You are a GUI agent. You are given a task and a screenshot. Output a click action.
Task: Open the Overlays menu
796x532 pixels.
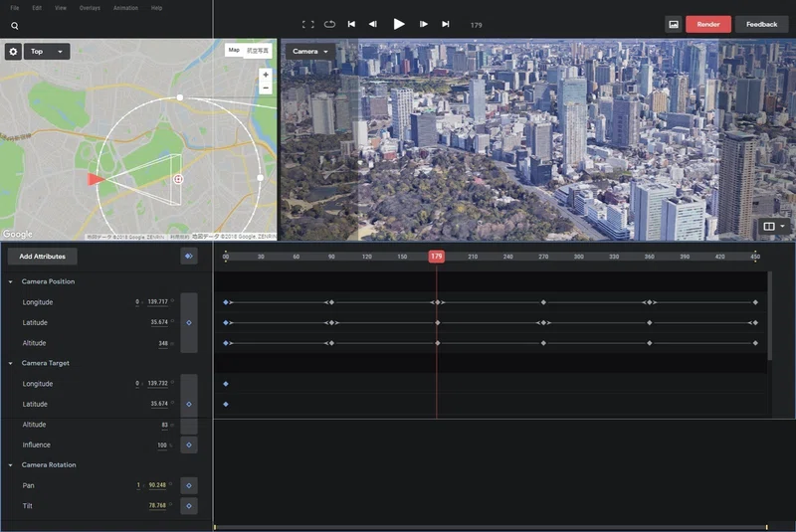[90, 8]
